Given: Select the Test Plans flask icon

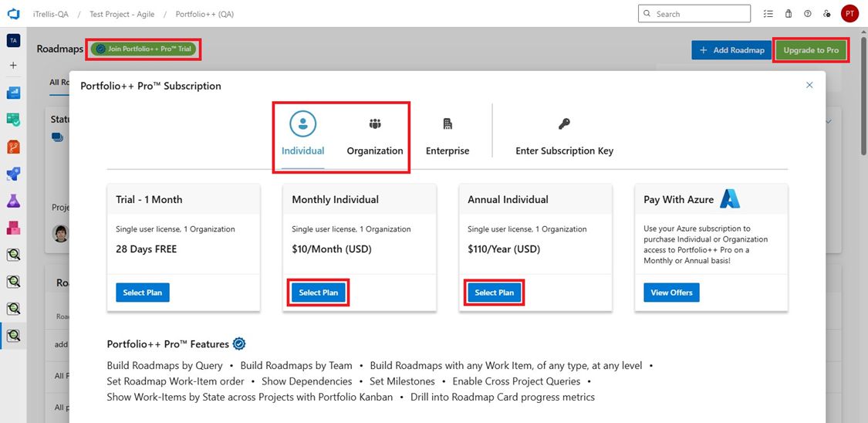Looking at the screenshot, I should click(13, 201).
